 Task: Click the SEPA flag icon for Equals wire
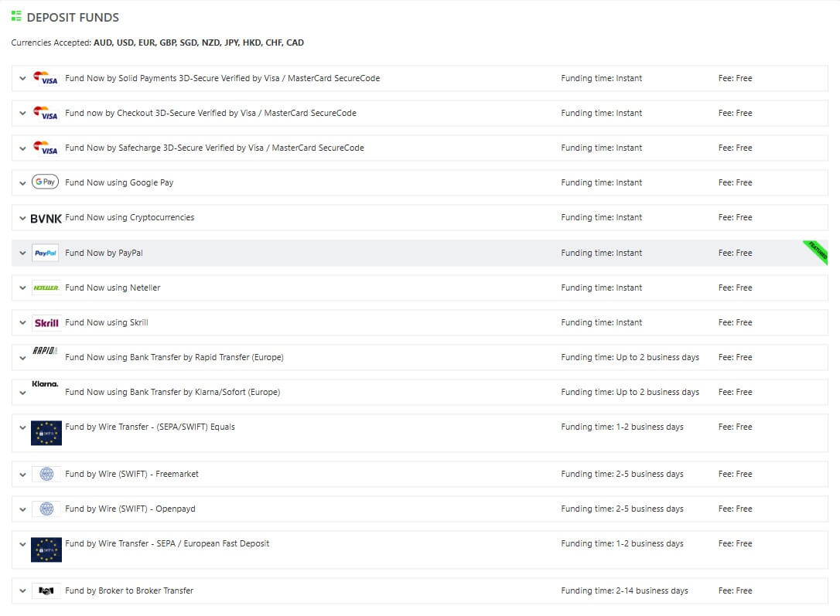coord(46,433)
